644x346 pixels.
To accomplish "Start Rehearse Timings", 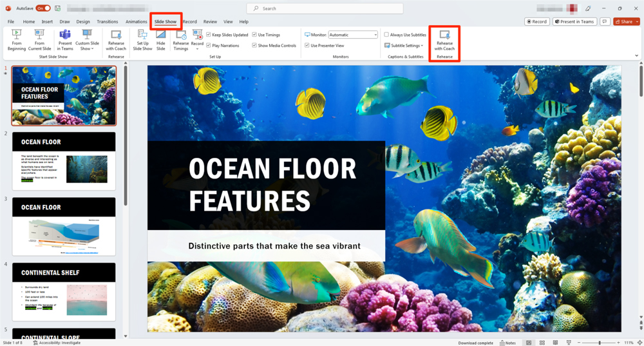I will [x=180, y=39].
